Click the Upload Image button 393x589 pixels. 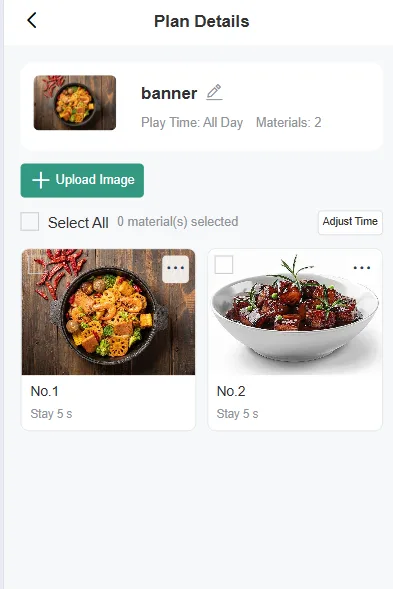pyautogui.click(x=82, y=180)
